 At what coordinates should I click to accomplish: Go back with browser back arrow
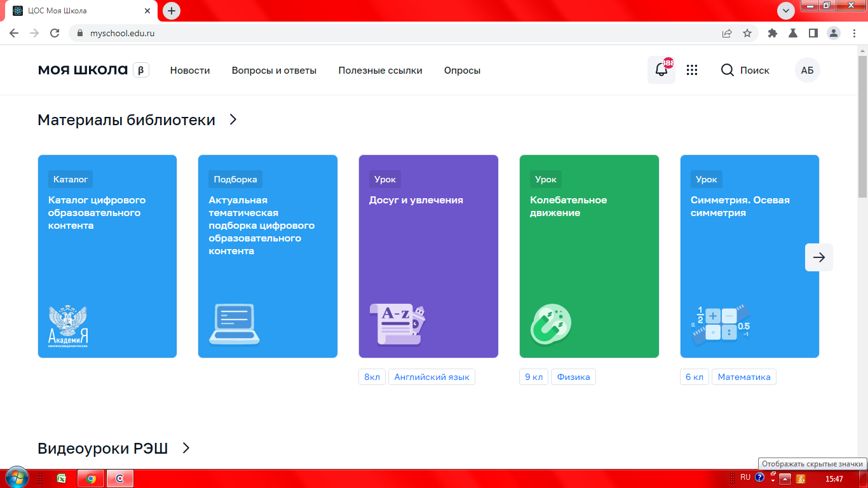pos(14,33)
